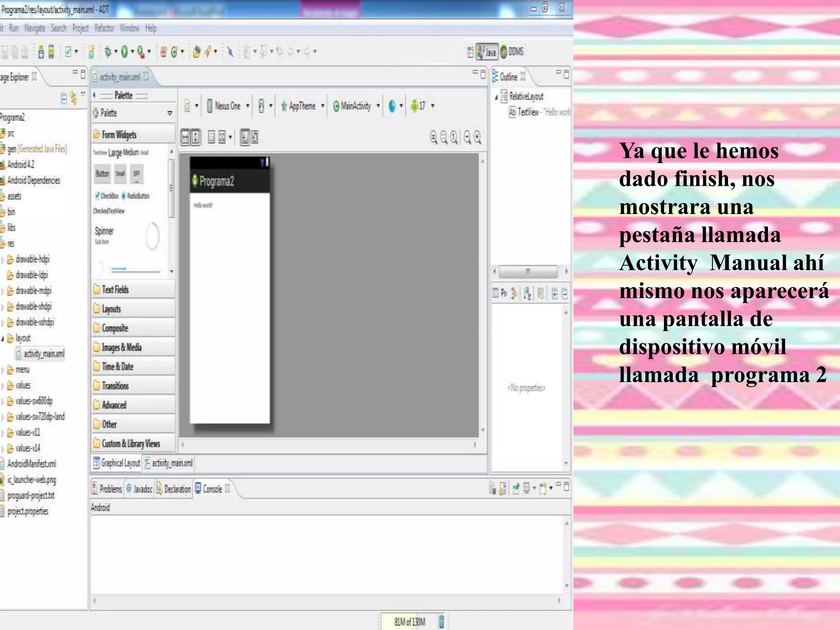
Task: Open the Window menu
Action: 130,28
